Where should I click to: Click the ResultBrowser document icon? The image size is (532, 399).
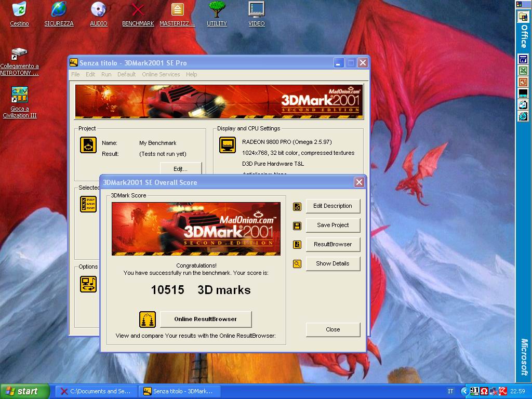pyautogui.click(x=297, y=245)
